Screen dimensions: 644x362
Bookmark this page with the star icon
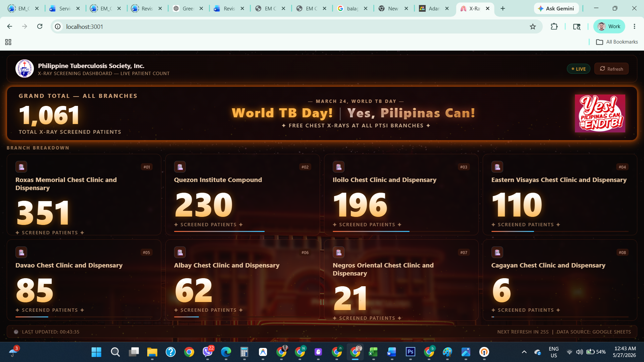[533, 26]
